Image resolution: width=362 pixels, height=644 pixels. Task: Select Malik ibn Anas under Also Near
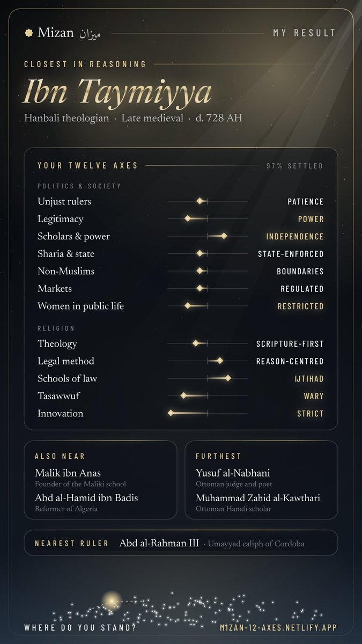coord(68,473)
